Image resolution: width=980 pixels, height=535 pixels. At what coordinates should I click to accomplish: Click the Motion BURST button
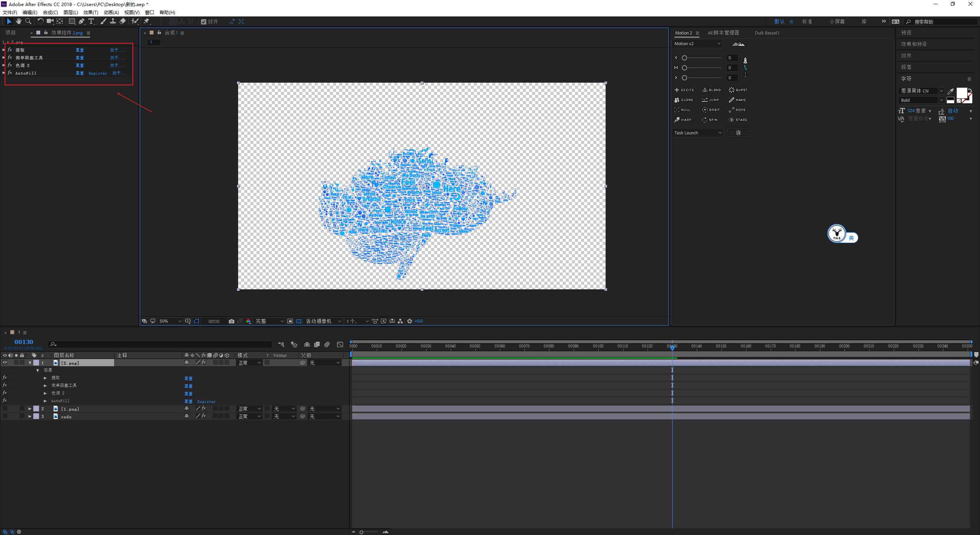[x=738, y=90]
